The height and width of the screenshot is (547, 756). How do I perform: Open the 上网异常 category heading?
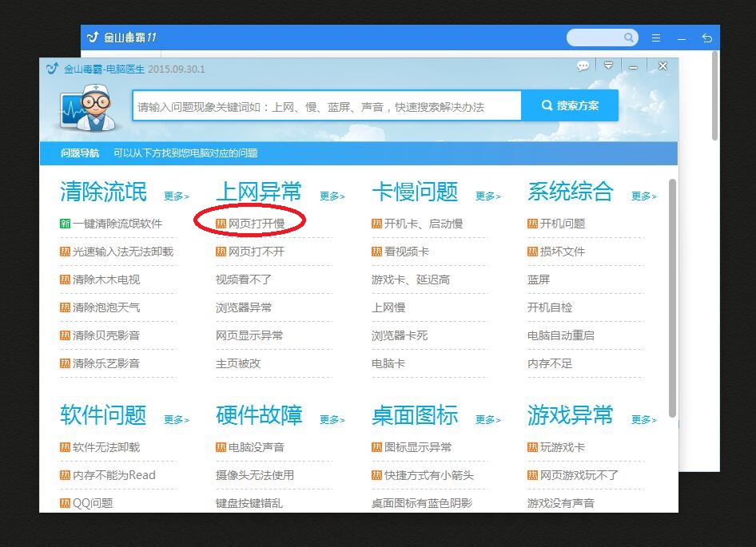[259, 192]
